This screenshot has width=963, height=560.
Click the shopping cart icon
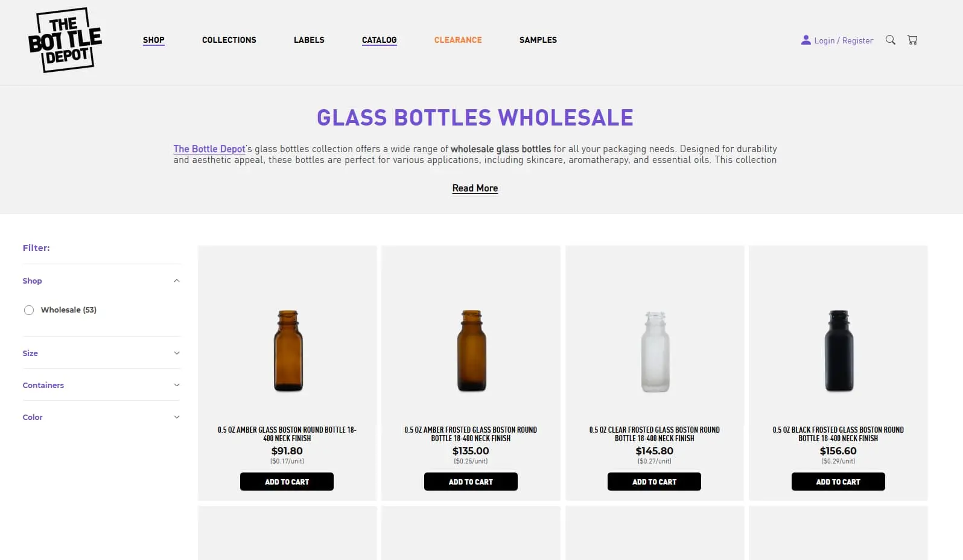(x=912, y=39)
